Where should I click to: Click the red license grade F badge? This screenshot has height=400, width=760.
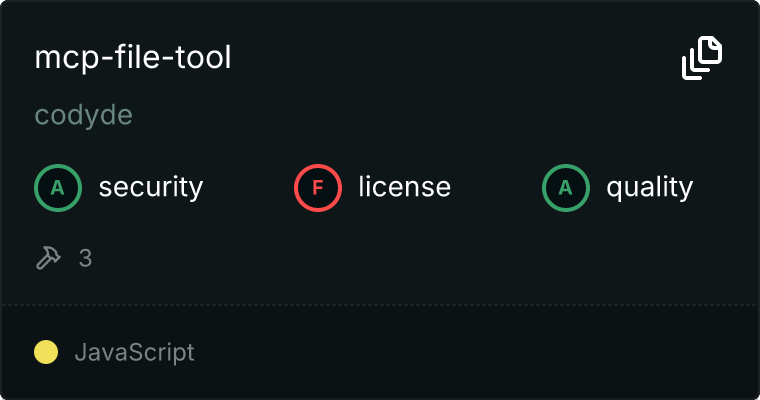coord(317,187)
